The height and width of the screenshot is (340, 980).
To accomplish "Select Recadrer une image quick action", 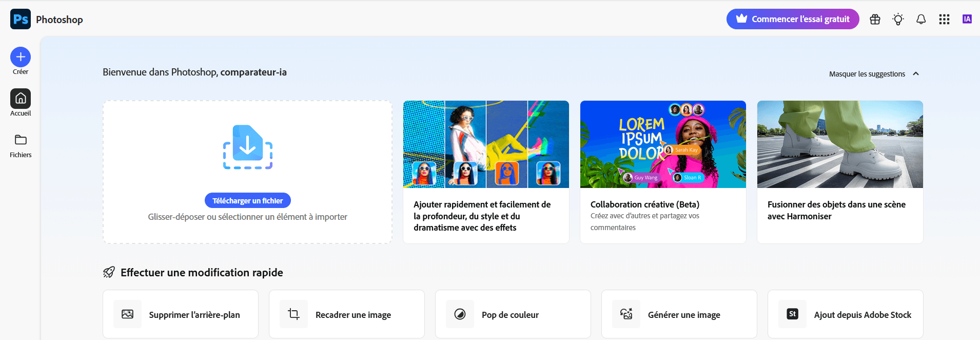I will coord(347,314).
